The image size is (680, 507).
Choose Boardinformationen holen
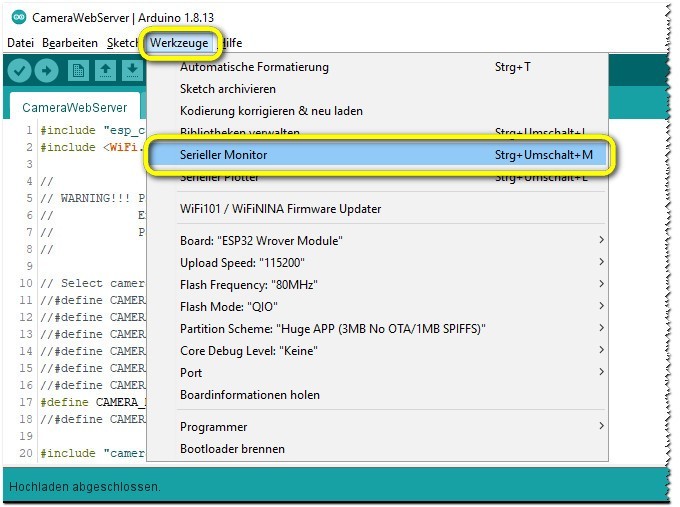click(377, 395)
